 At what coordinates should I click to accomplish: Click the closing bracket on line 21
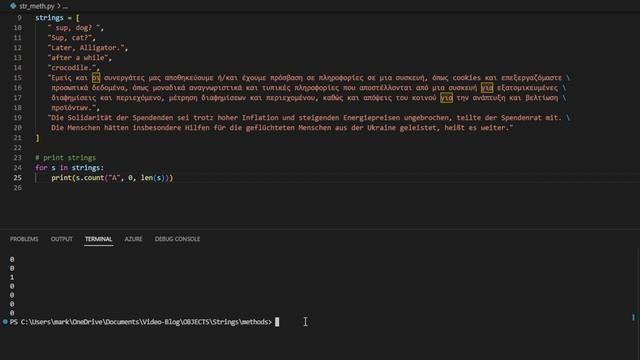coord(38,138)
